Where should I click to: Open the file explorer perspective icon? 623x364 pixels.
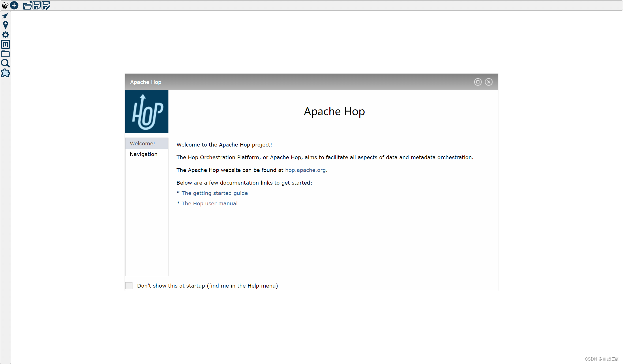tap(5, 54)
